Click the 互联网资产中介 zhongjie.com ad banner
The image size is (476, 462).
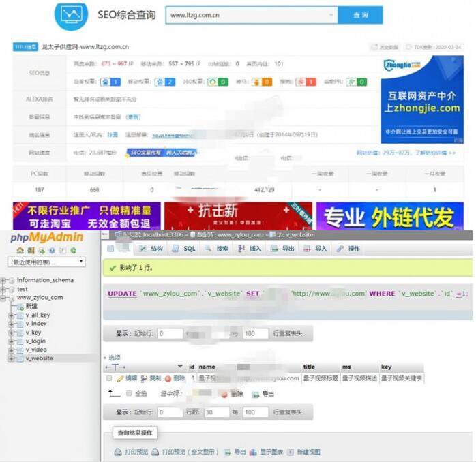tap(422, 99)
